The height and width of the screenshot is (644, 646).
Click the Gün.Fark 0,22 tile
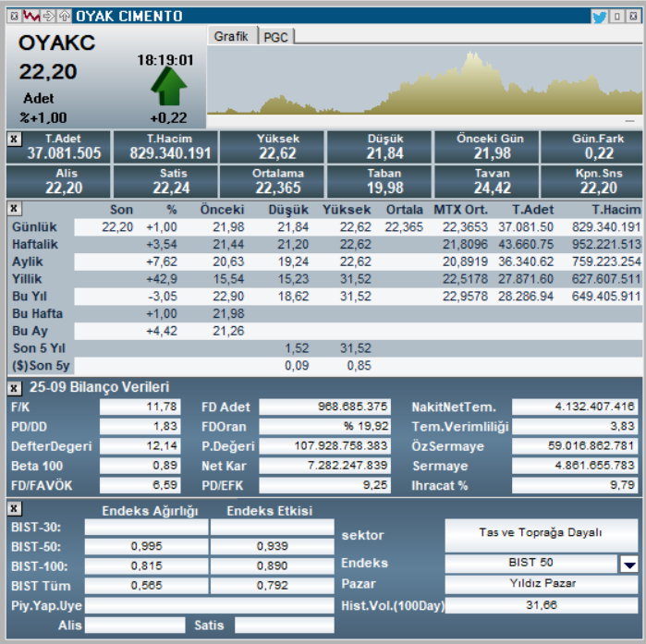click(x=592, y=147)
